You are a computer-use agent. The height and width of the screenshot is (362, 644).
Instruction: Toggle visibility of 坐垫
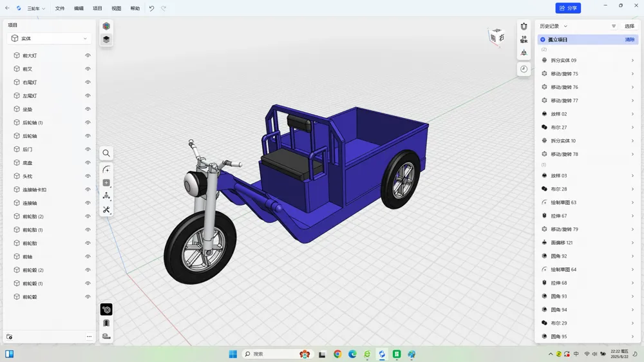pos(88,110)
